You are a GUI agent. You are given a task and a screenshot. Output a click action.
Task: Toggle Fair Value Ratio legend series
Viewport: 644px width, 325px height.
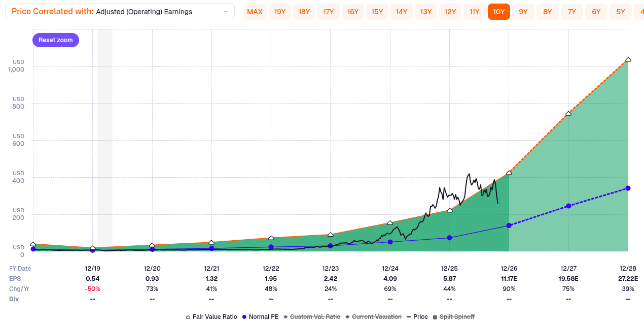(211, 317)
